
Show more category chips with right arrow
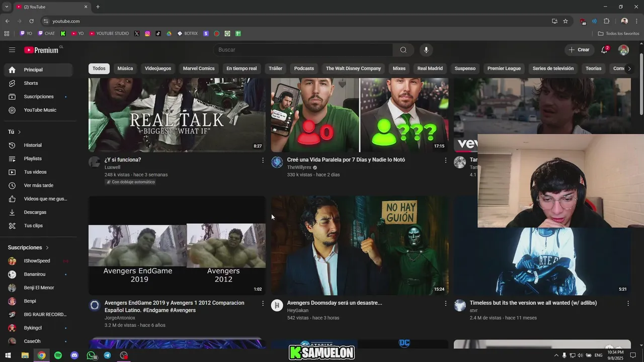point(629,68)
